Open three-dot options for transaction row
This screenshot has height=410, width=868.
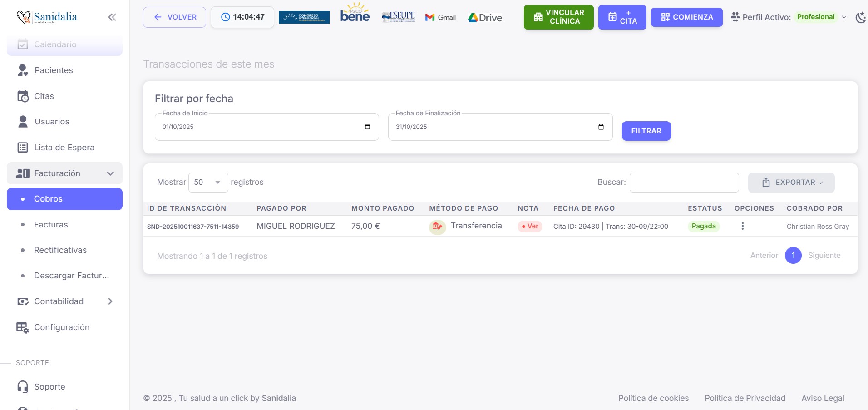[x=742, y=226]
